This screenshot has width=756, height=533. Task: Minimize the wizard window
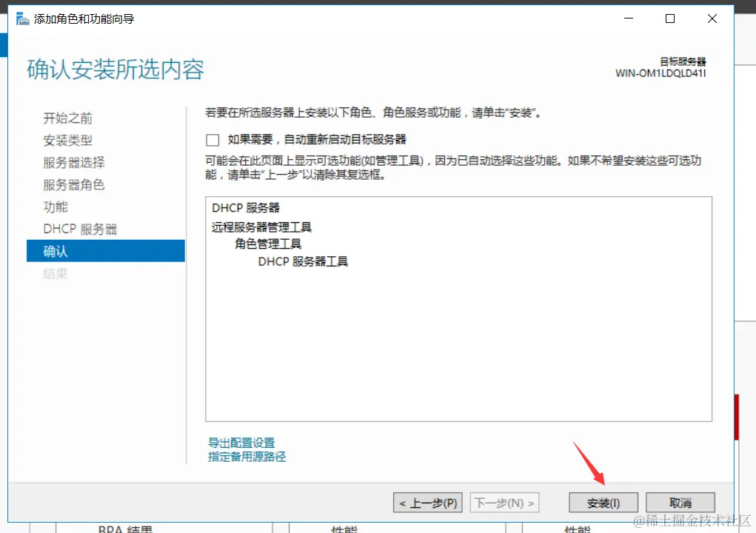pyautogui.click(x=629, y=19)
